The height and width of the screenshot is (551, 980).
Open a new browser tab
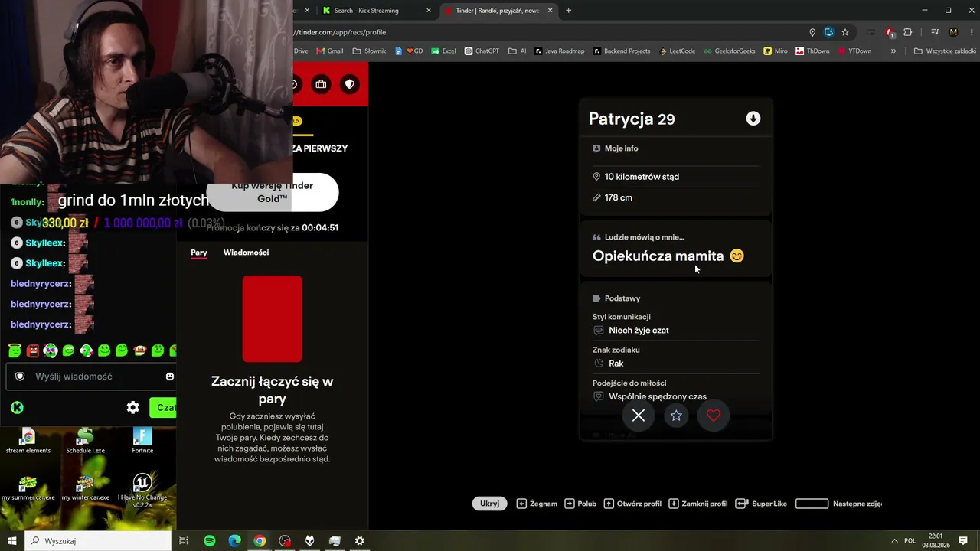click(x=568, y=11)
